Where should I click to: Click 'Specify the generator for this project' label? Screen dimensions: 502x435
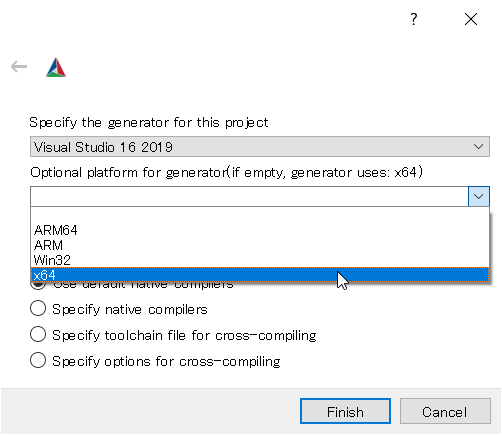click(x=149, y=123)
